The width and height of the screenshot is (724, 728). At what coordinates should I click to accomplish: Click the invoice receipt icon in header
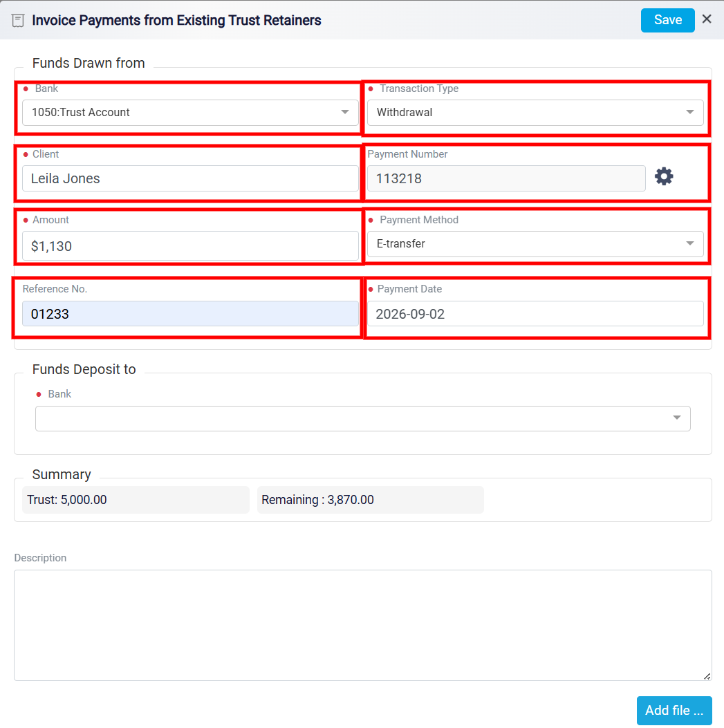click(18, 21)
